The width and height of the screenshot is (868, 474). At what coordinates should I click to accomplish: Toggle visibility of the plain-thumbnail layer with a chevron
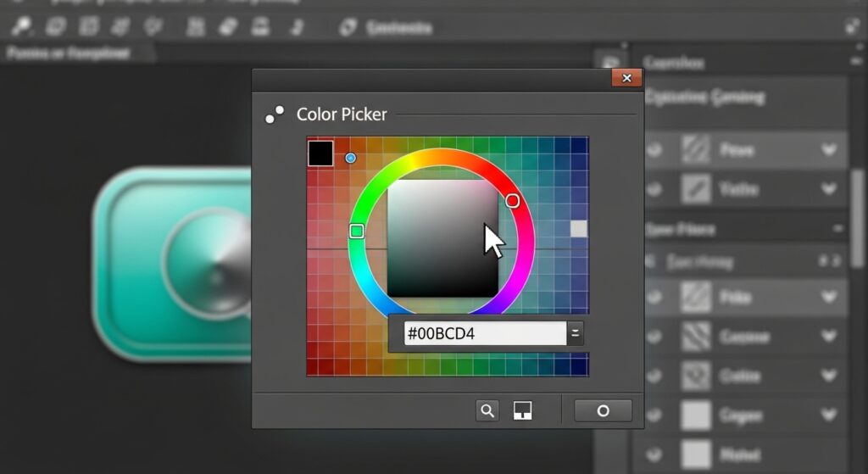[654, 415]
